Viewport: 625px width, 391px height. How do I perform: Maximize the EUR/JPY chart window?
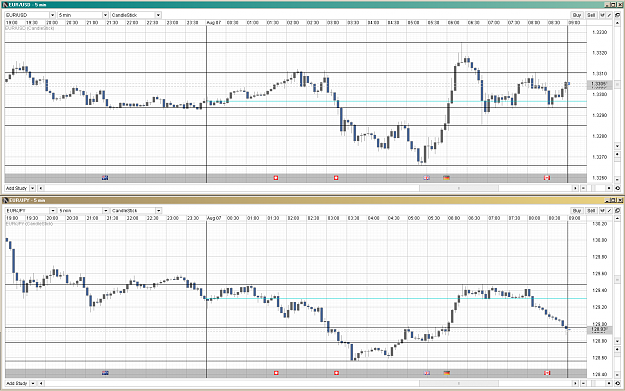click(x=613, y=200)
